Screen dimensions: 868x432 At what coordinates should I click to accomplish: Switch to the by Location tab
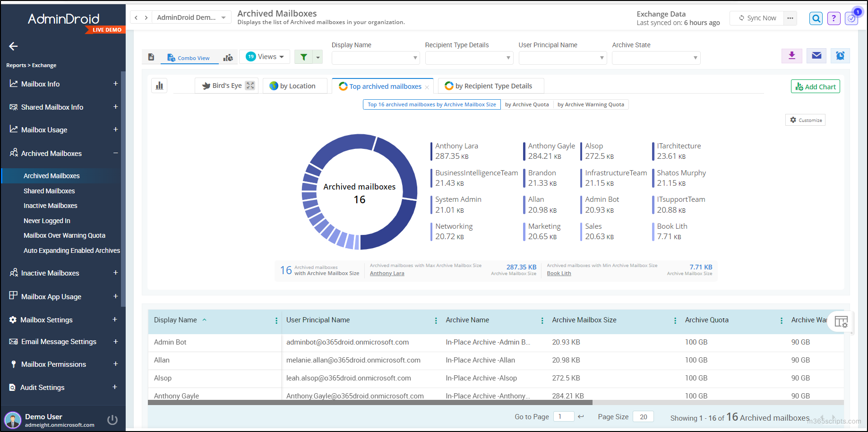tap(295, 86)
